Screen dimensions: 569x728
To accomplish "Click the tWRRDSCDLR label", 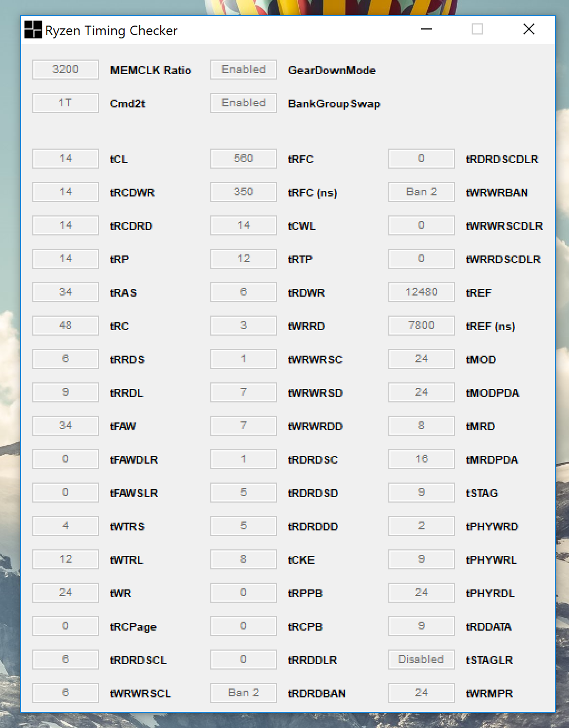I will pos(503,259).
